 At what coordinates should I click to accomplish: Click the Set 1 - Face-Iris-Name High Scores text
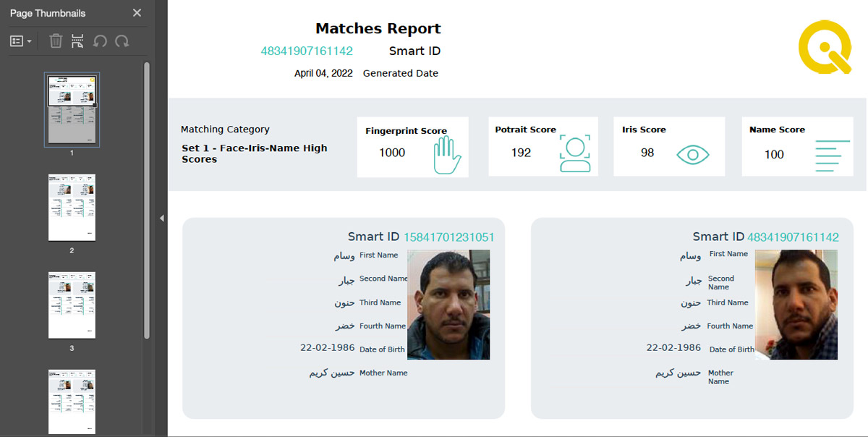[x=254, y=153]
